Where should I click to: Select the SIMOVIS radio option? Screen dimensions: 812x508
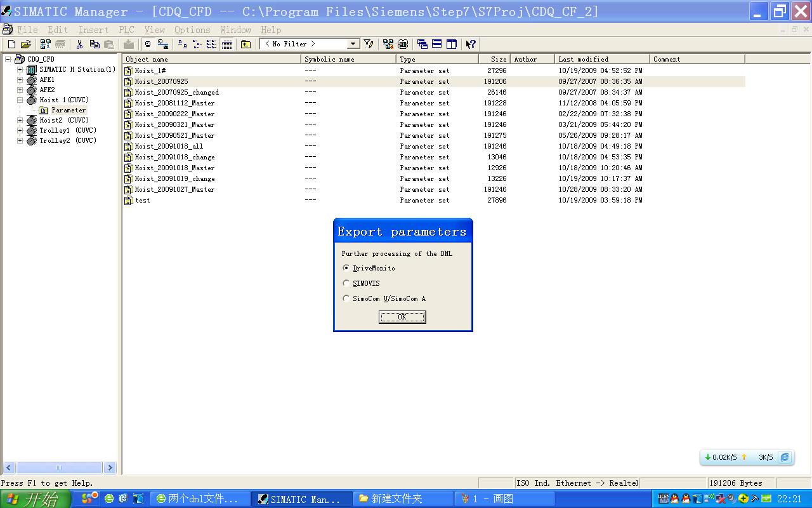click(346, 283)
